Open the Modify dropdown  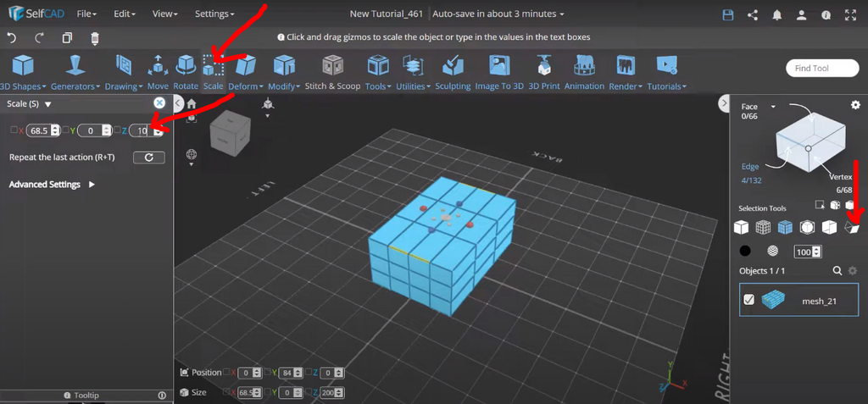coord(284,72)
